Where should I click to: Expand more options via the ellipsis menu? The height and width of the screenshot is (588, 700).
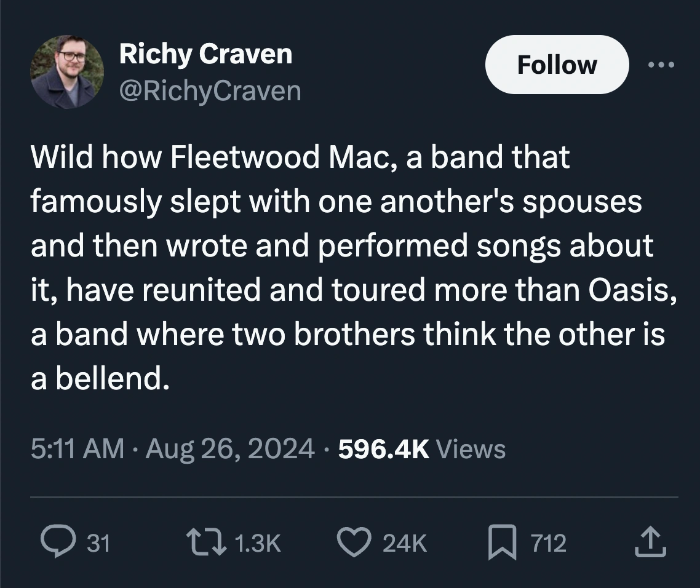[x=662, y=65]
